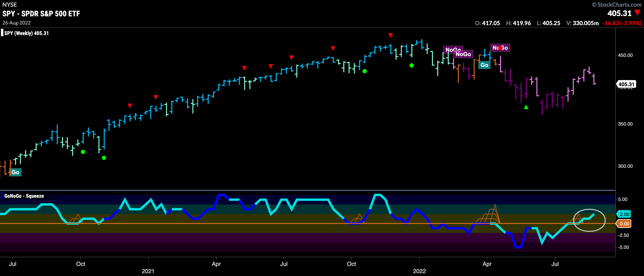Select the red triangle marker from June 2021
Image resolution: width=644 pixels, height=276 pixels.
click(x=271, y=66)
